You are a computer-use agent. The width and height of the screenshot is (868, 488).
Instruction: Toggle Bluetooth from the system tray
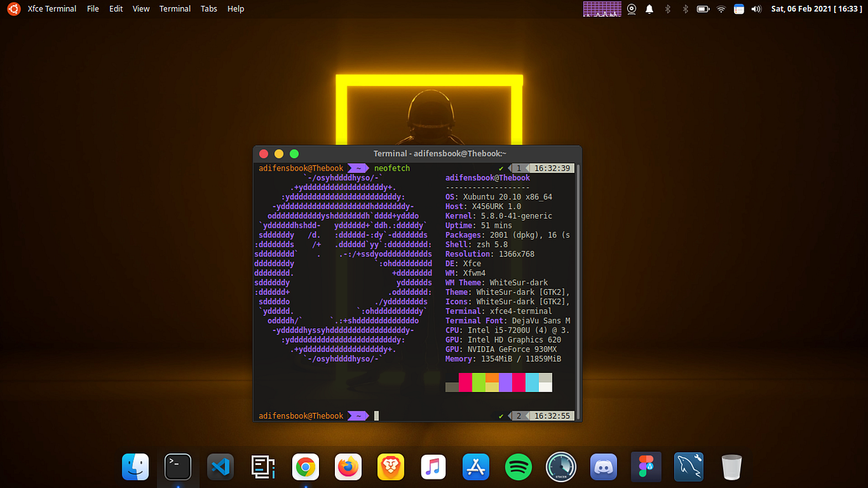(667, 9)
